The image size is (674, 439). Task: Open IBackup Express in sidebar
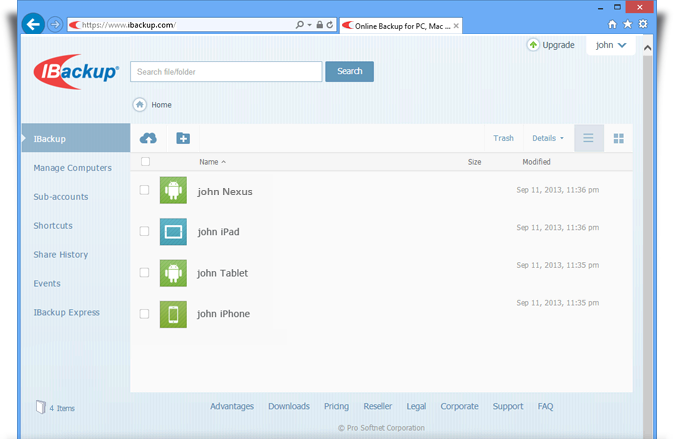click(x=66, y=312)
